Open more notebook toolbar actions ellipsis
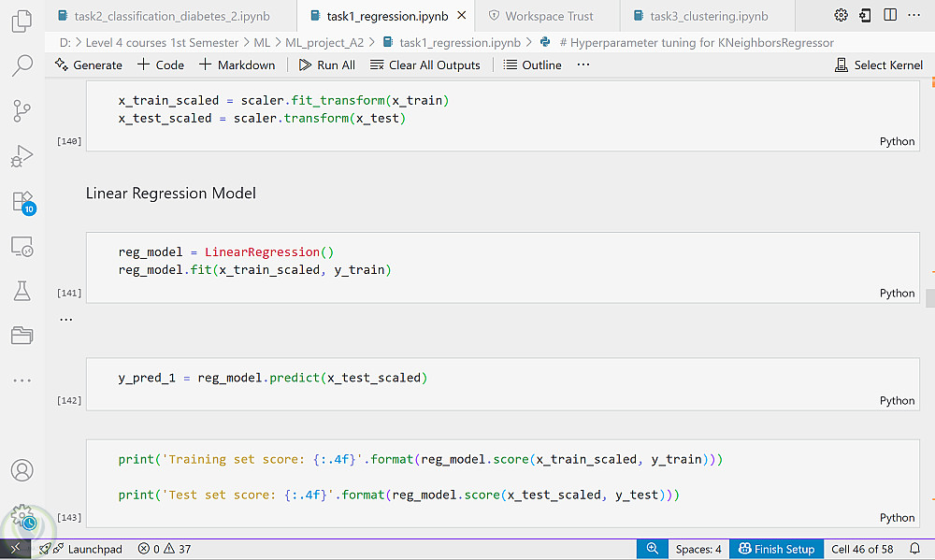Screen dimensions: 935x560 pos(583,65)
